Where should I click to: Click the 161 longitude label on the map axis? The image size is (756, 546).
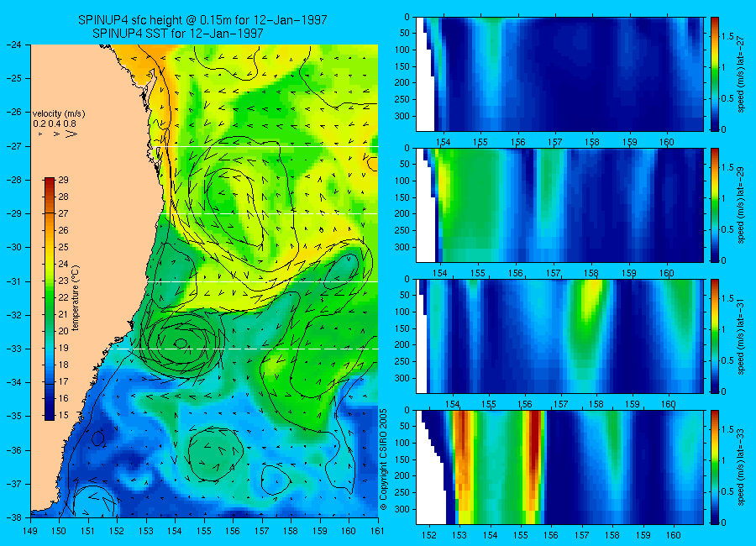coord(377,531)
